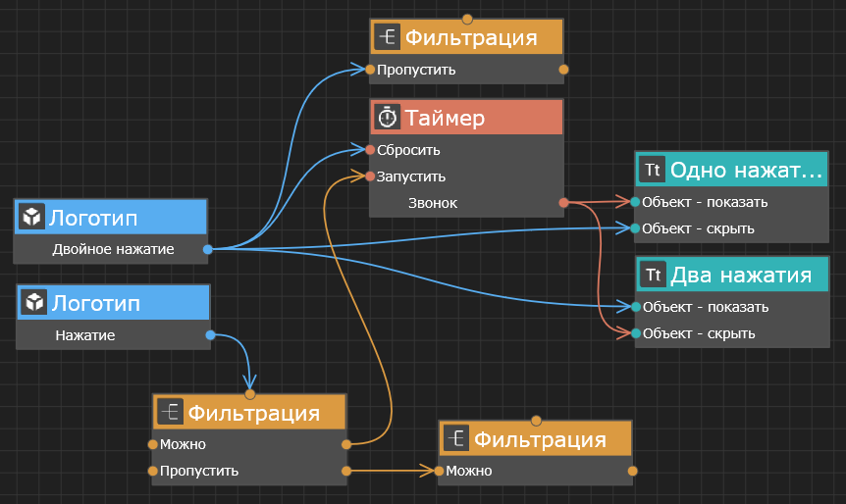Click the Пропустить output port of the bottom-left Фильтрация
Viewport: 846px width, 504px height.
[346, 472]
